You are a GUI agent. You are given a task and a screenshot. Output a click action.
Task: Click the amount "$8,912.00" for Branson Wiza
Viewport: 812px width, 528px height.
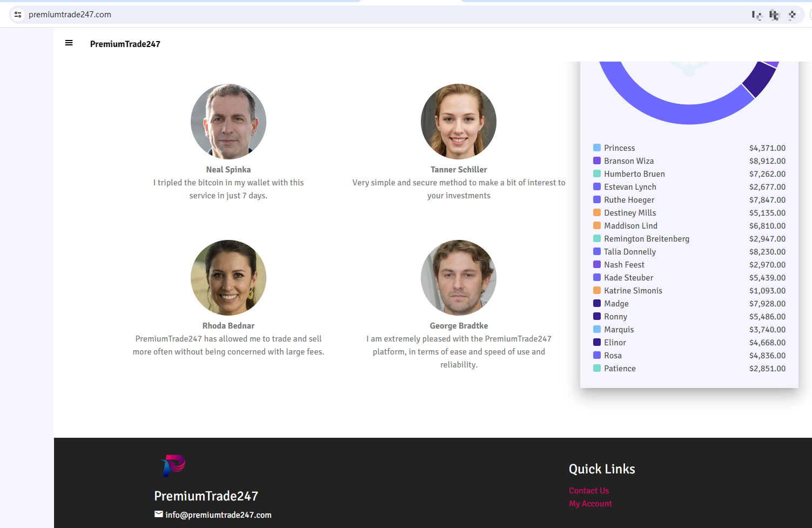click(767, 161)
